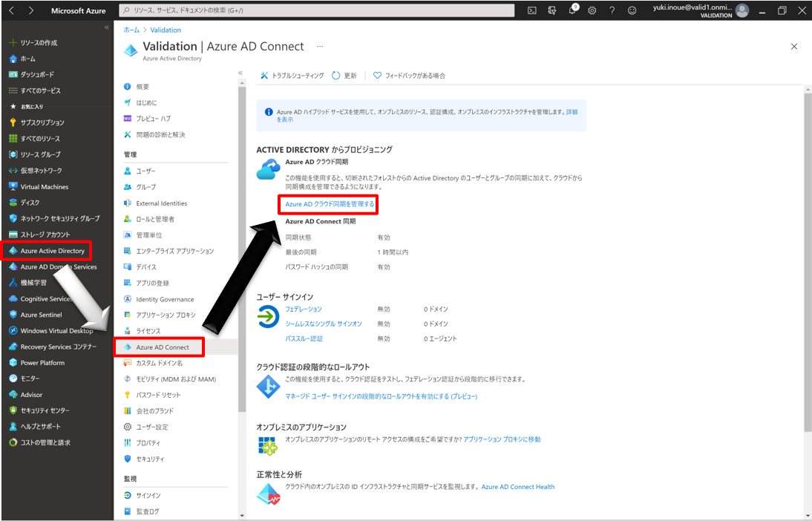The height and width of the screenshot is (521, 812).
Task: Open 概要 in resource menu
Action: [137, 87]
